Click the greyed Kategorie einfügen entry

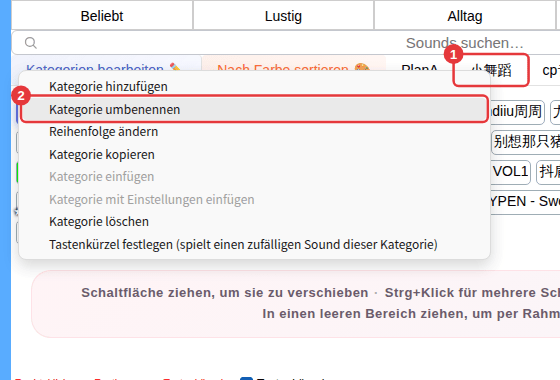coord(254,176)
